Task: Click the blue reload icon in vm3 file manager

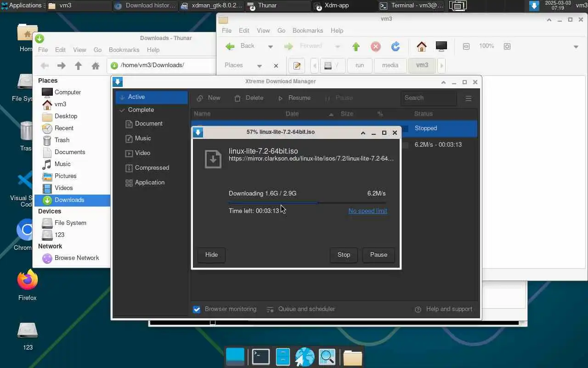Action: (x=396, y=46)
